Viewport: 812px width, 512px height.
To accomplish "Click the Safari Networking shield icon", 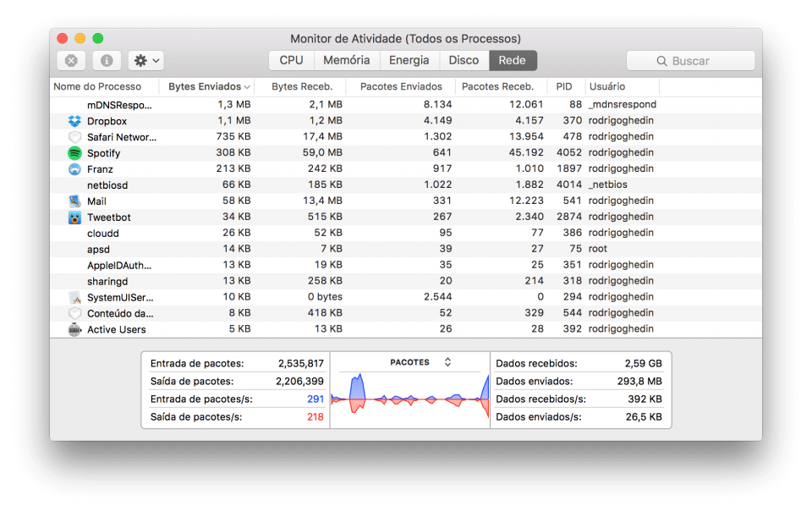I will point(74,137).
